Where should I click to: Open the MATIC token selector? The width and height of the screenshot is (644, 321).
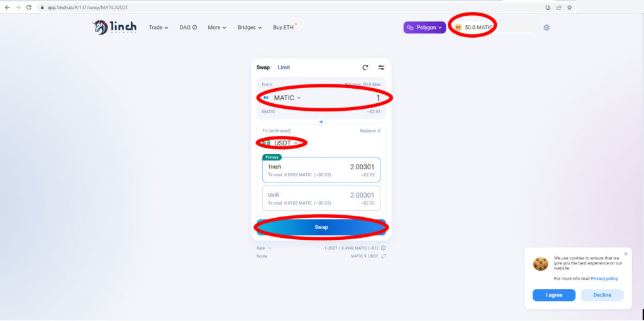tap(282, 98)
